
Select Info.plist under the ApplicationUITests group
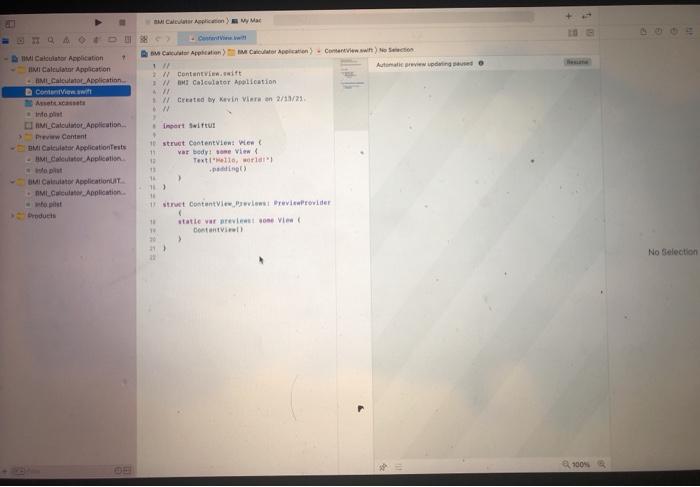(49, 204)
